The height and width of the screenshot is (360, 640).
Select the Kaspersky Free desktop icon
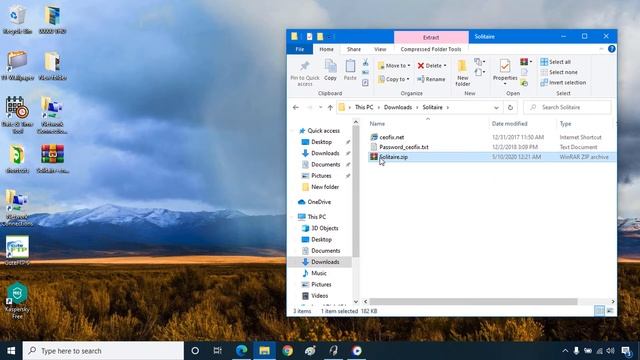[17, 300]
